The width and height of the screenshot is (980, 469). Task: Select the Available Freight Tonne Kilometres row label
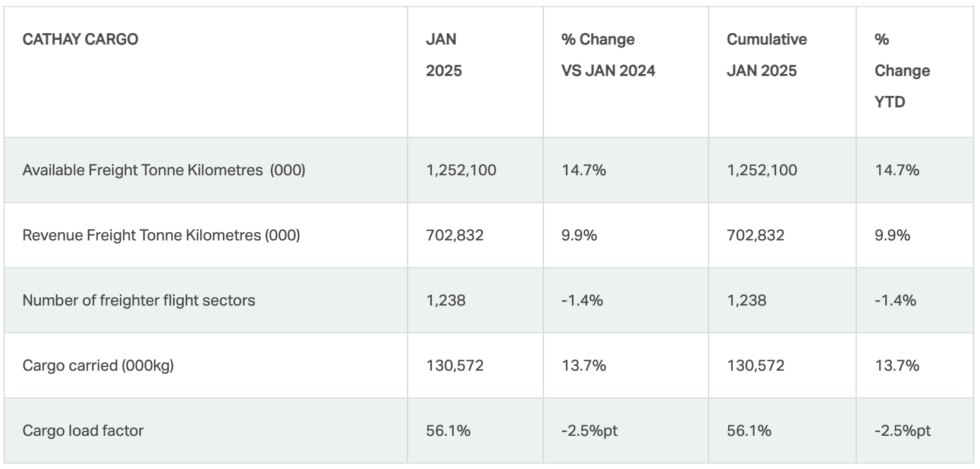tap(164, 171)
